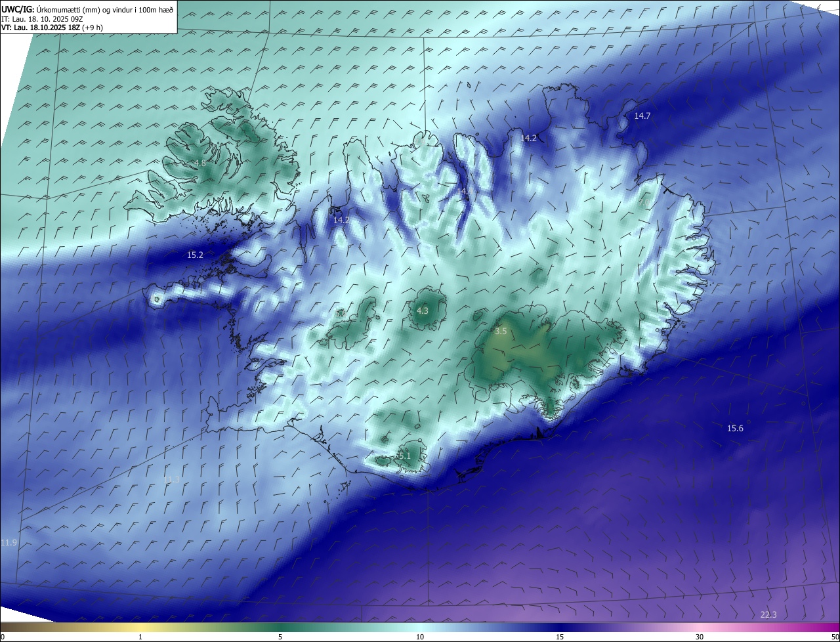840x642 pixels.
Task: Click the 11.3 value label on the map
Action: tap(172, 480)
